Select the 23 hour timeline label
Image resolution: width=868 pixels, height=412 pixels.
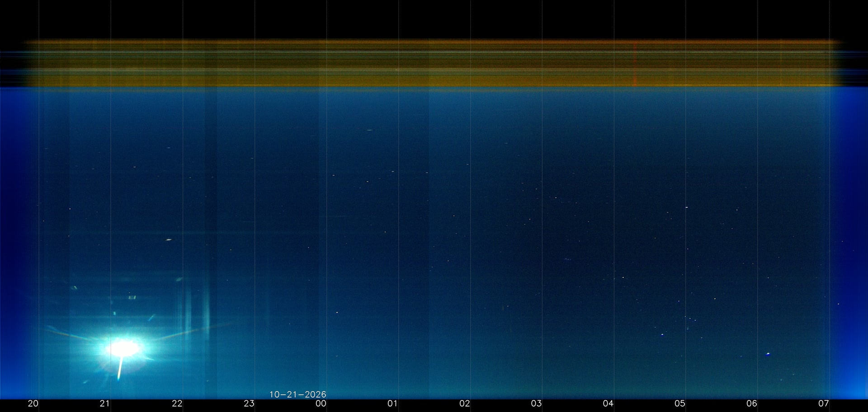(249, 403)
